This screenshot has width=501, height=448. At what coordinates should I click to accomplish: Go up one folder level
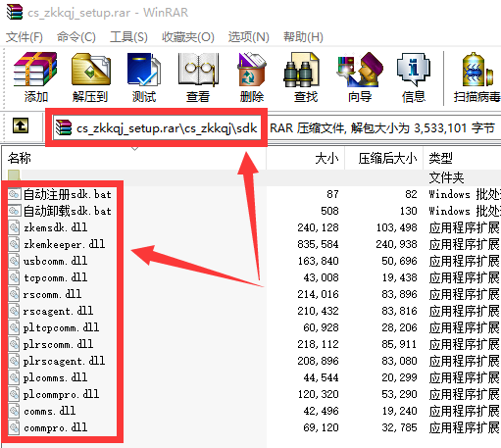pyautogui.click(x=21, y=125)
